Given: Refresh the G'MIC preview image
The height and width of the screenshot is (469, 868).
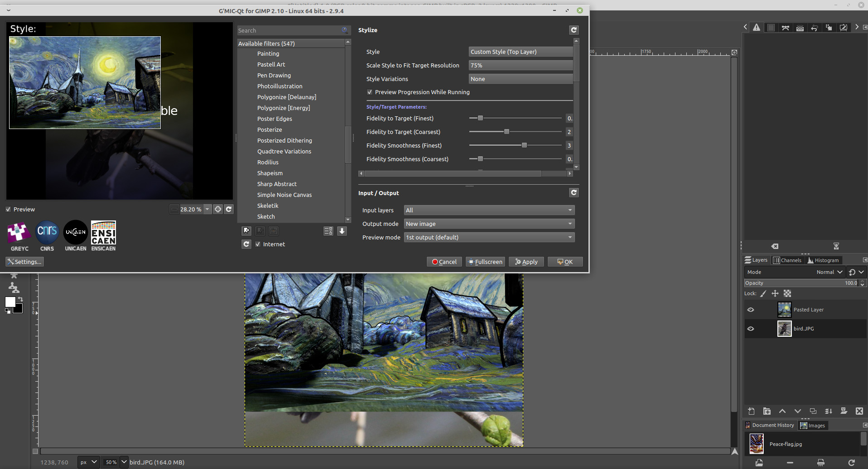Looking at the screenshot, I should tap(229, 209).
